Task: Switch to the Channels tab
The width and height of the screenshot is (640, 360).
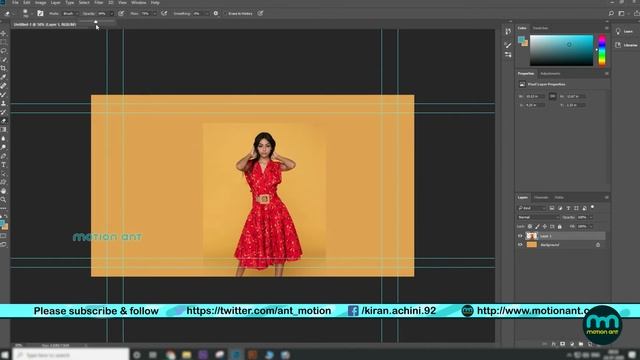Action: click(541, 198)
